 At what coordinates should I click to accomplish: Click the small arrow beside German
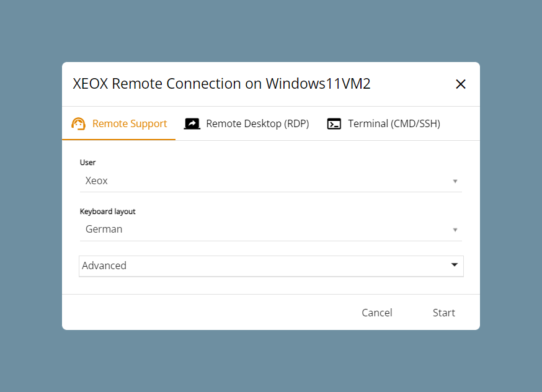point(455,230)
